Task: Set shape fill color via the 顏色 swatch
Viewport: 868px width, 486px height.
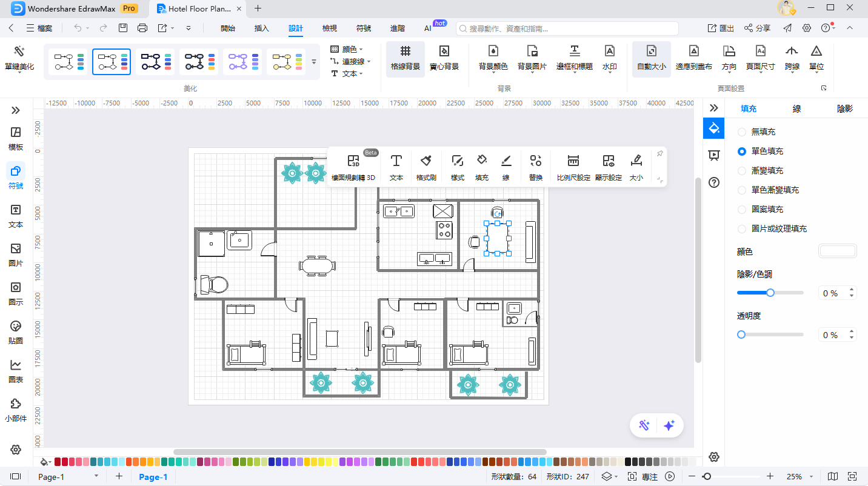Action: pyautogui.click(x=837, y=250)
